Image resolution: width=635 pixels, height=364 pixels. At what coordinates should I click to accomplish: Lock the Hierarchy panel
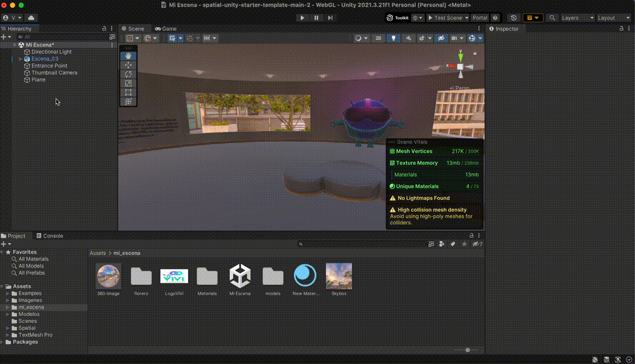coord(104,29)
